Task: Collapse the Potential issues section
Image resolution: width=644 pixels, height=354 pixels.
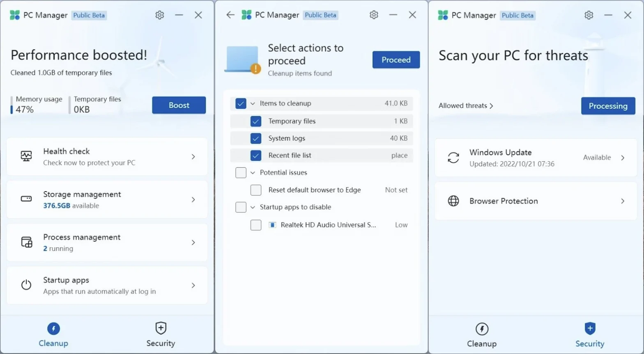Action: click(253, 173)
